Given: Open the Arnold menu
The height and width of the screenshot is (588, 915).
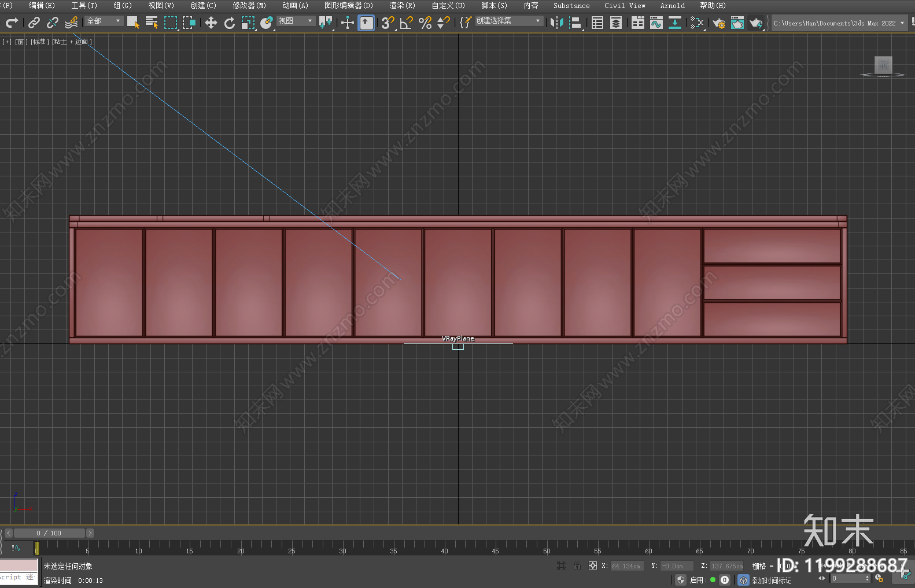Looking at the screenshot, I should 672,5.
